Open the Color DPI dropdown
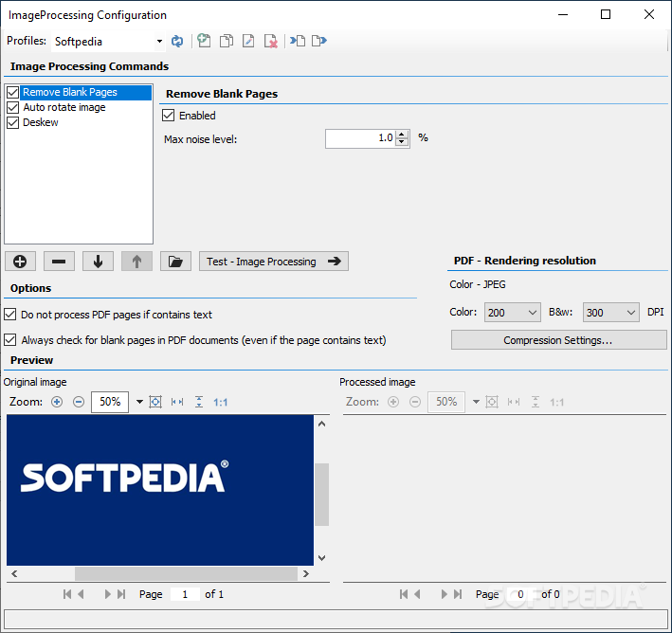 click(533, 313)
